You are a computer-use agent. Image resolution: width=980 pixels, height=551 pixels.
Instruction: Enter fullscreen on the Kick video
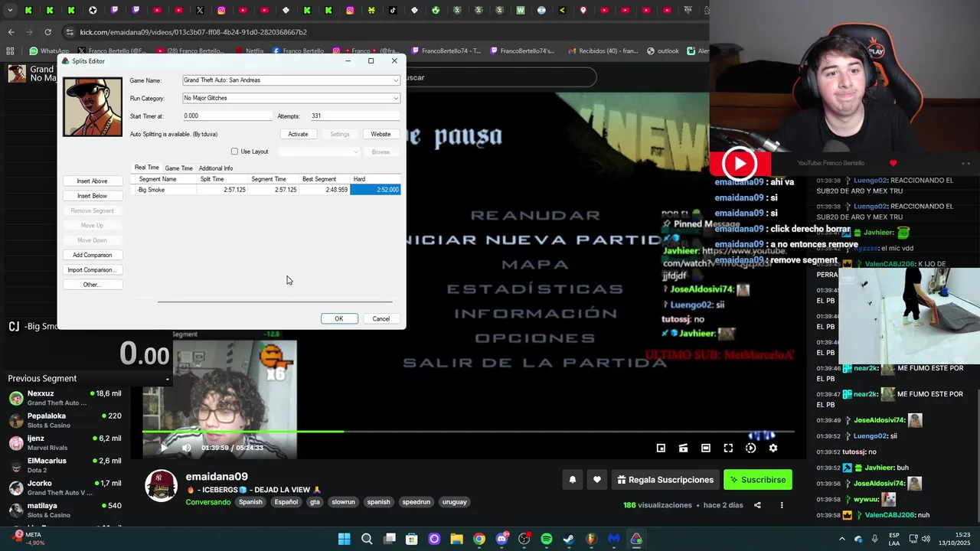pos(728,448)
